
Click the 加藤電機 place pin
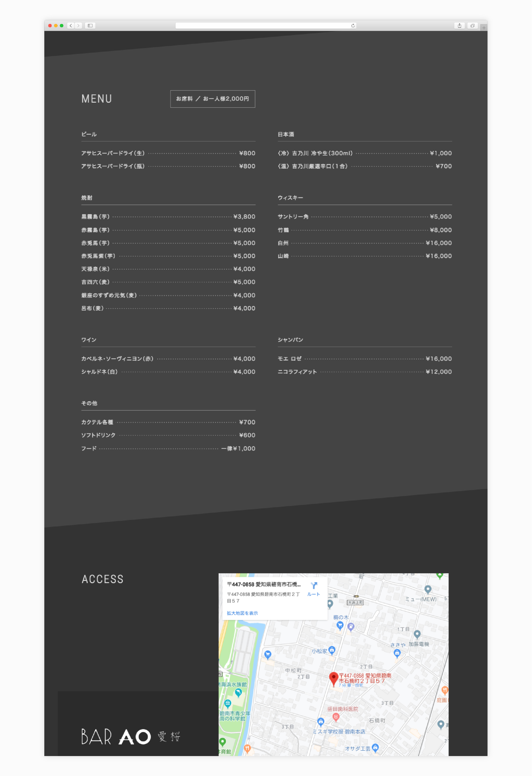pyautogui.click(x=417, y=634)
